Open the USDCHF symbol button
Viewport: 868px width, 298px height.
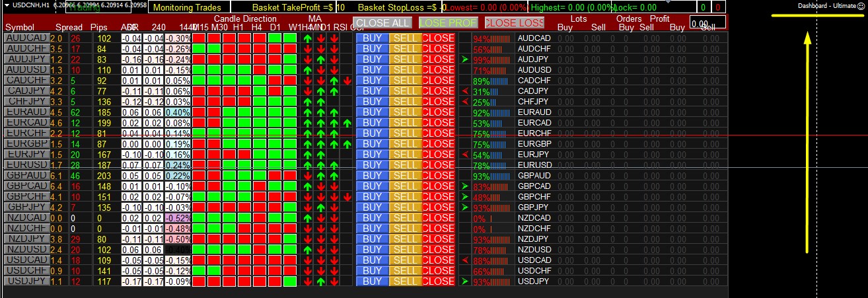pos(26,271)
